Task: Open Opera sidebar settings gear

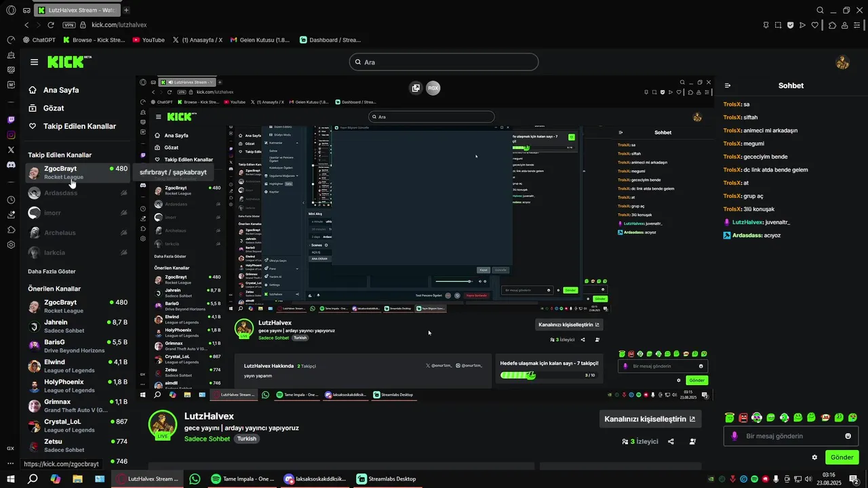Action: [x=11, y=245]
